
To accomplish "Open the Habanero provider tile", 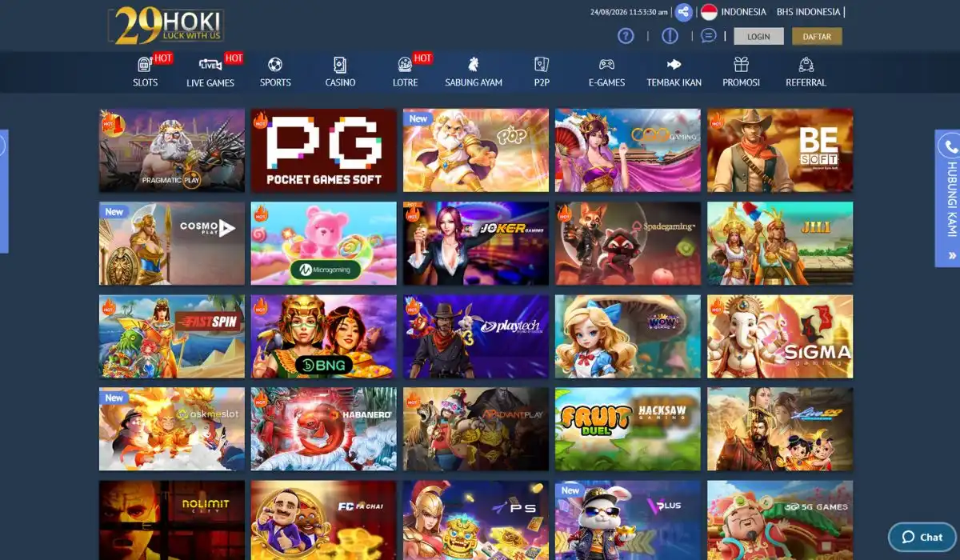I will pyautogui.click(x=324, y=430).
